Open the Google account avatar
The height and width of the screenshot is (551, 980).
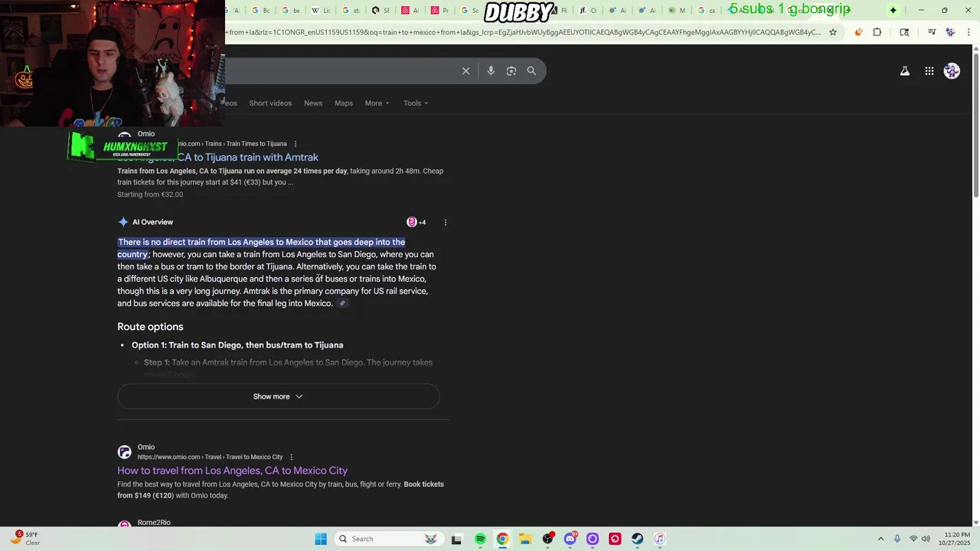tap(952, 71)
